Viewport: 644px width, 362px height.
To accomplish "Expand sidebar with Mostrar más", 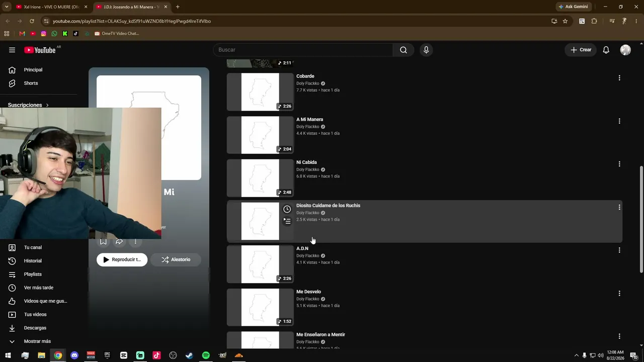I will 38,341.
